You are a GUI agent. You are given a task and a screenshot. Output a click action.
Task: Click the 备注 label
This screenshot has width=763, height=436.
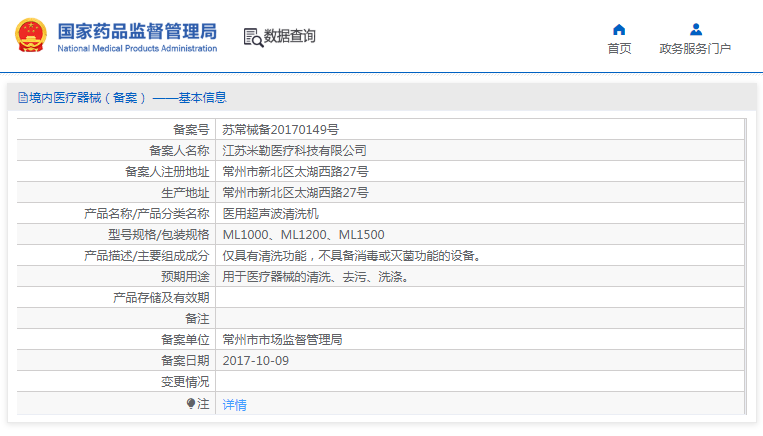tap(197, 318)
